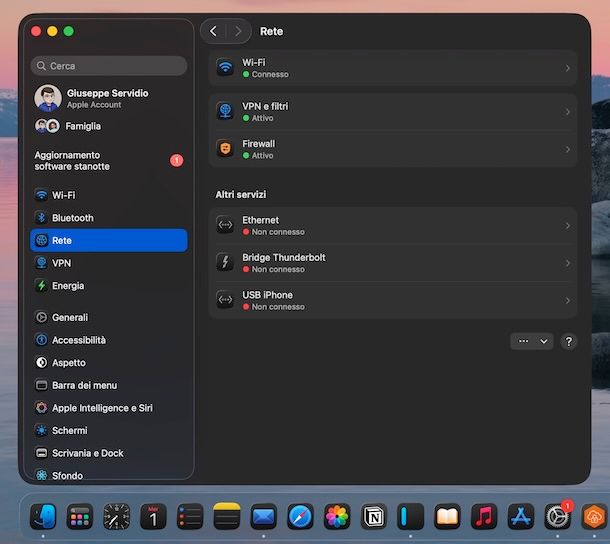Select the Ethernet service icon
This screenshot has width=610, height=544.
pos(225,225)
